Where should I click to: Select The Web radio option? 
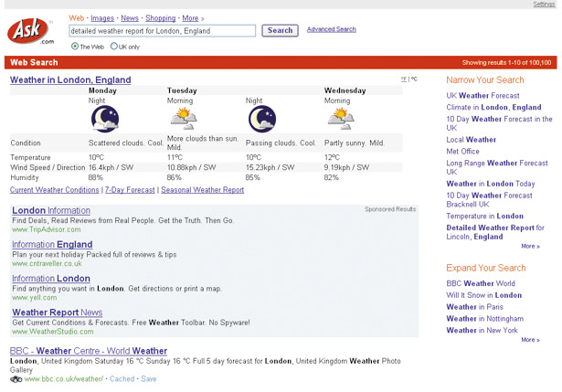[x=75, y=47]
